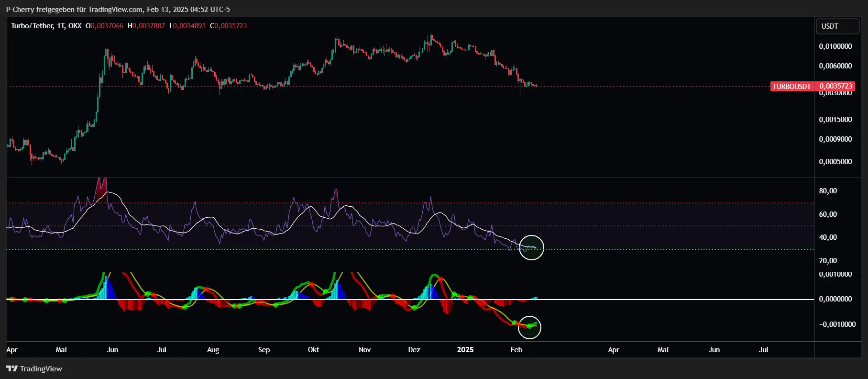
Task: Select the current price 0,0035723 tag
Action: tap(835, 86)
